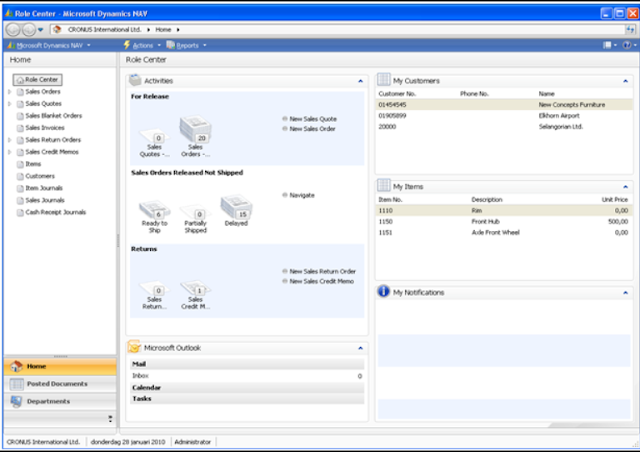This screenshot has width=640, height=452.
Task: Click the Calendar section header
Action: pyautogui.click(x=247, y=387)
